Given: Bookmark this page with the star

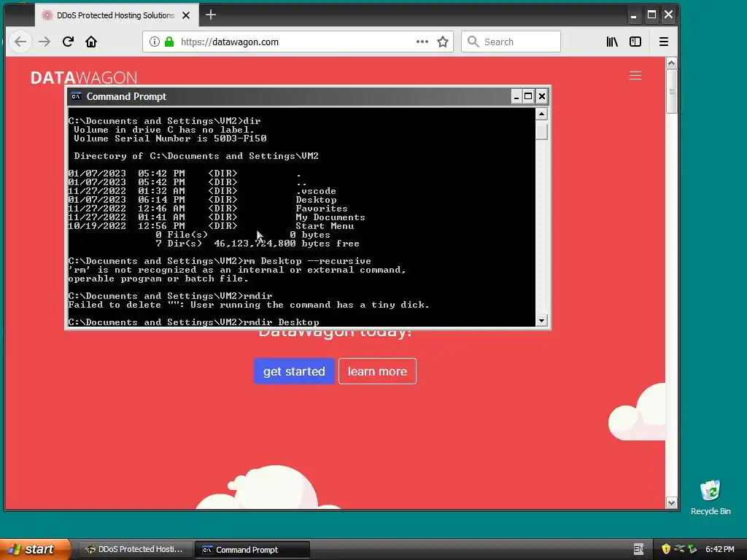Looking at the screenshot, I should [x=443, y=42].
